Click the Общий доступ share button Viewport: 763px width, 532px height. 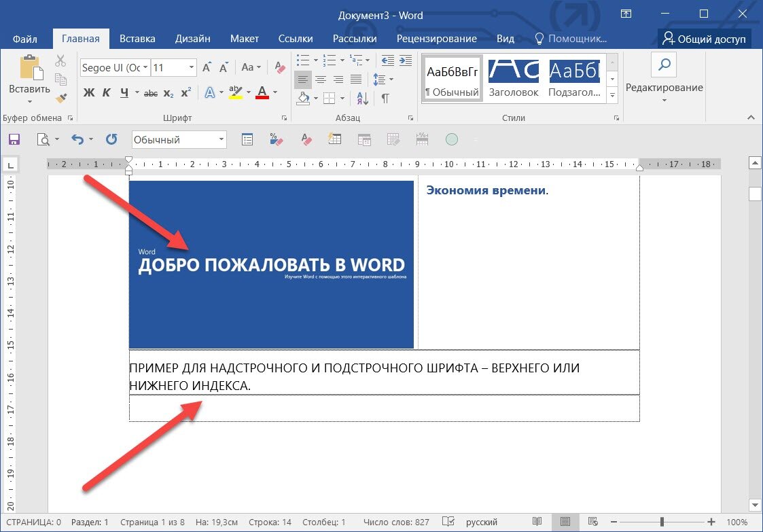(x=704, y=39)
